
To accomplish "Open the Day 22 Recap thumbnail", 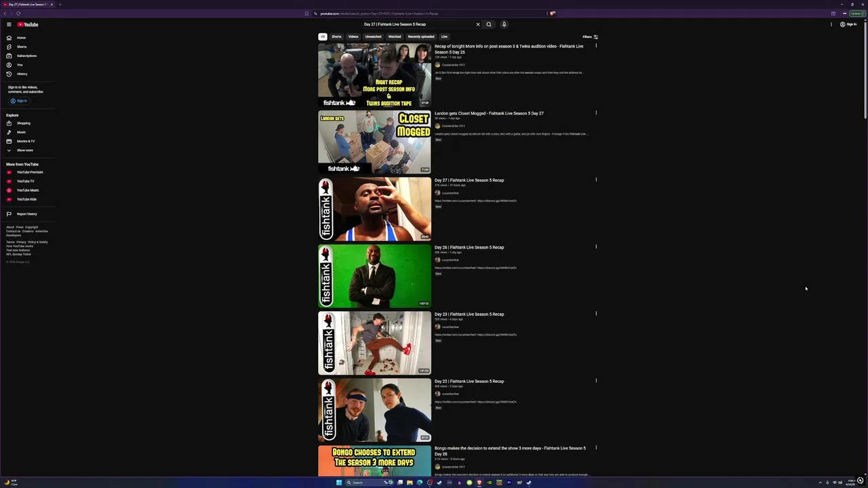I will [x=374, y=411].
